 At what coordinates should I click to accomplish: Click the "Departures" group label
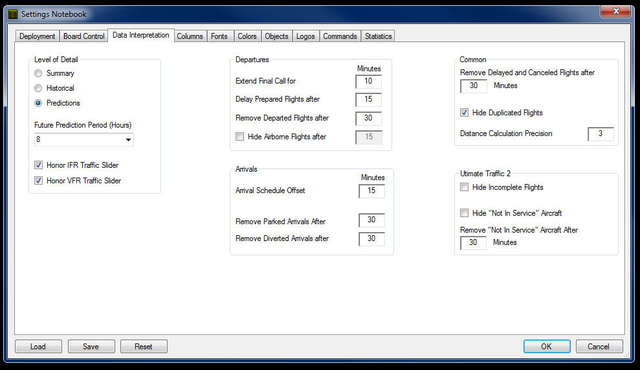[252, 60]
